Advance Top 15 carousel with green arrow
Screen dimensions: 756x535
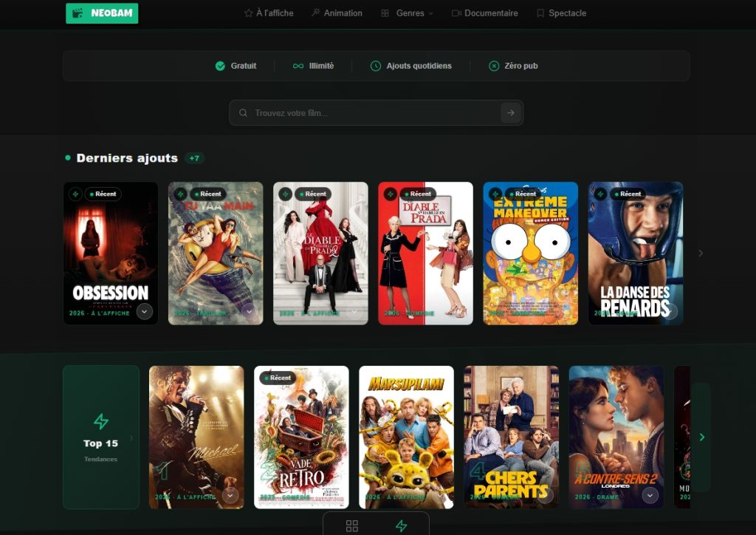click(701, 437)
